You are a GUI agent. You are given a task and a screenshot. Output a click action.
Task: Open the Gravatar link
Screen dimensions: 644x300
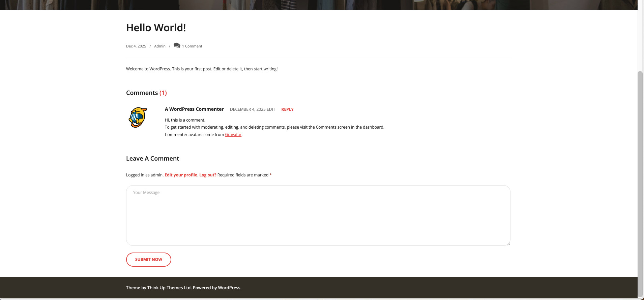click(x=233, y=135)
